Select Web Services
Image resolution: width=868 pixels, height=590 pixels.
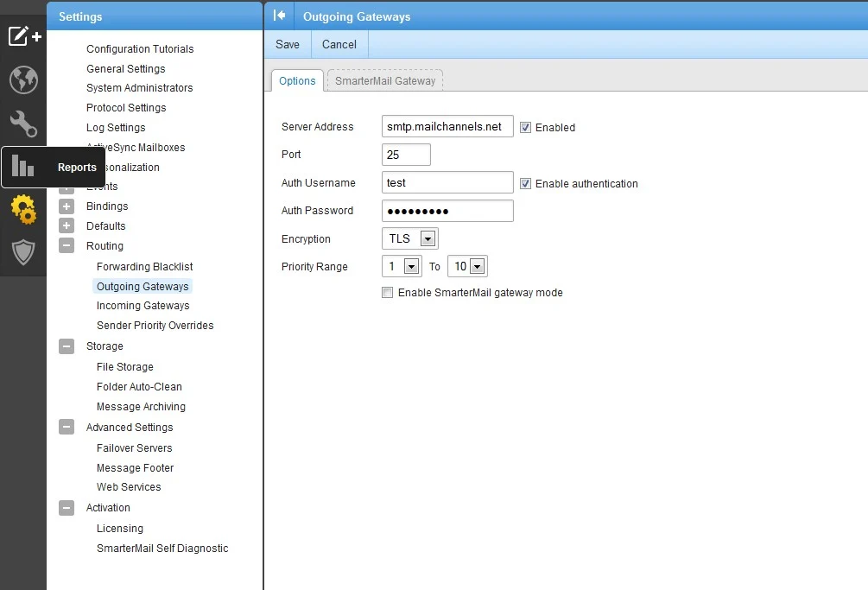tap(129, 487)
